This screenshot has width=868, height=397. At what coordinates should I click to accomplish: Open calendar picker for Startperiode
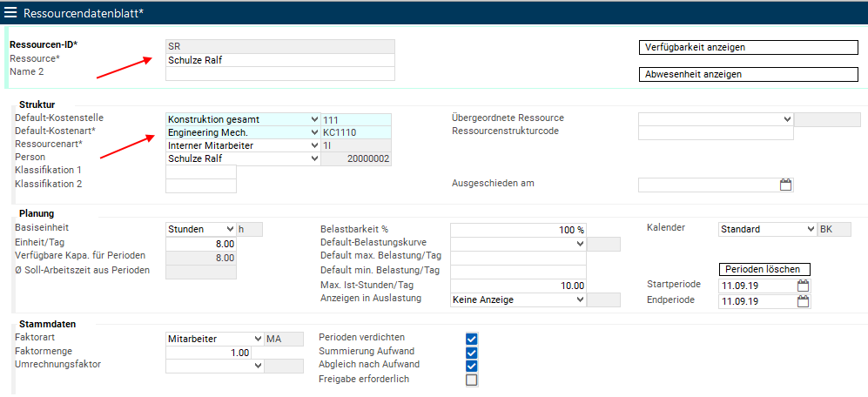[804, 286]
